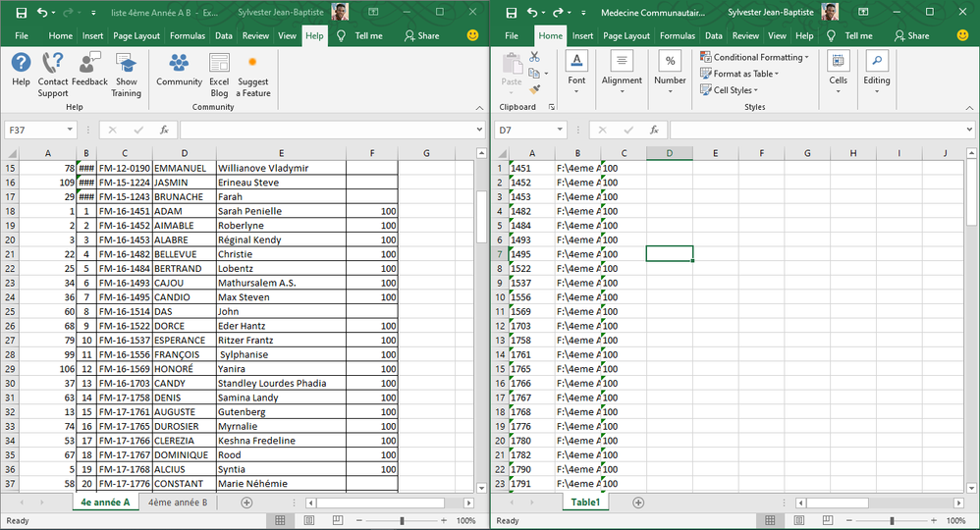Open Feedback in Help ribbon

[x=89, y=69]
